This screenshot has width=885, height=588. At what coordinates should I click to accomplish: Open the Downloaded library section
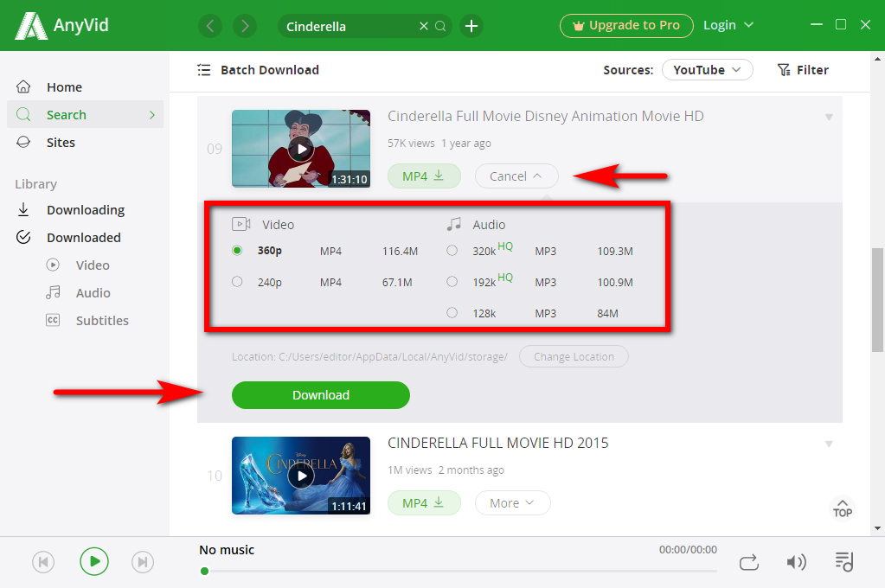pyautogui.click(x=85, y=238)
